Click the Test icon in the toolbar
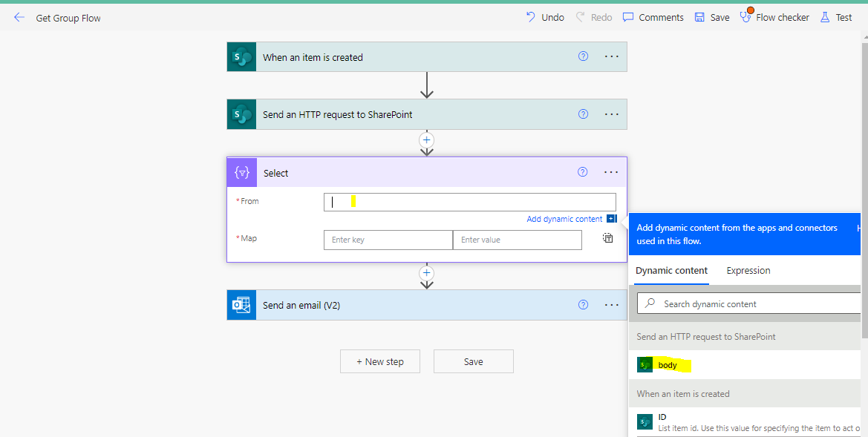The height and width of the screenshot is (437, 868). click(835, 16)
